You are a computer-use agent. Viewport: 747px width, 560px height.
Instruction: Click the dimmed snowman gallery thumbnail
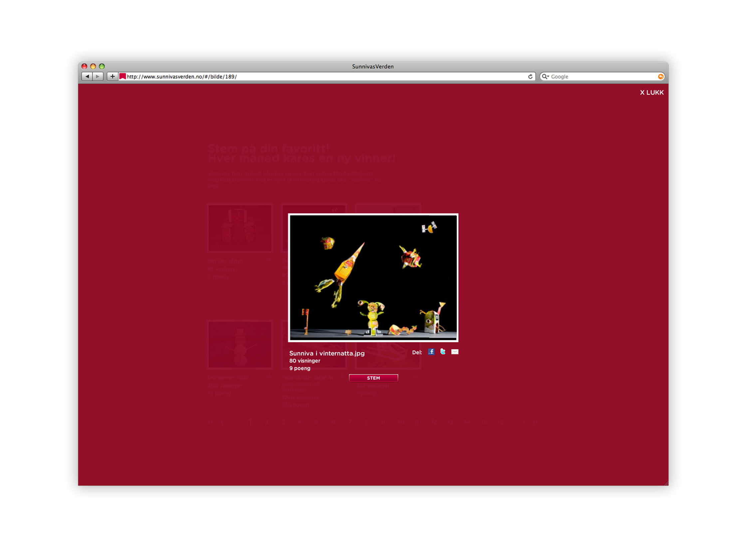240,345
